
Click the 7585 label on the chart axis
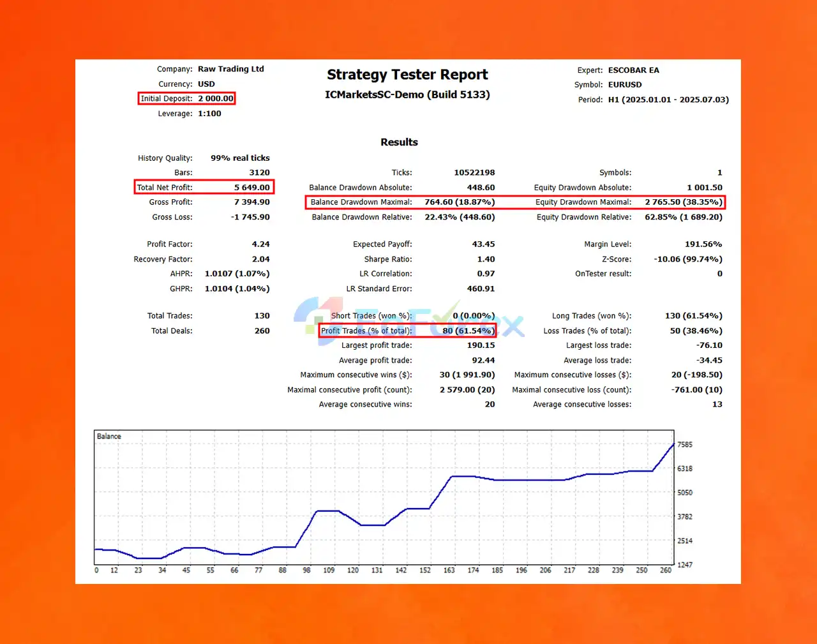685,444
